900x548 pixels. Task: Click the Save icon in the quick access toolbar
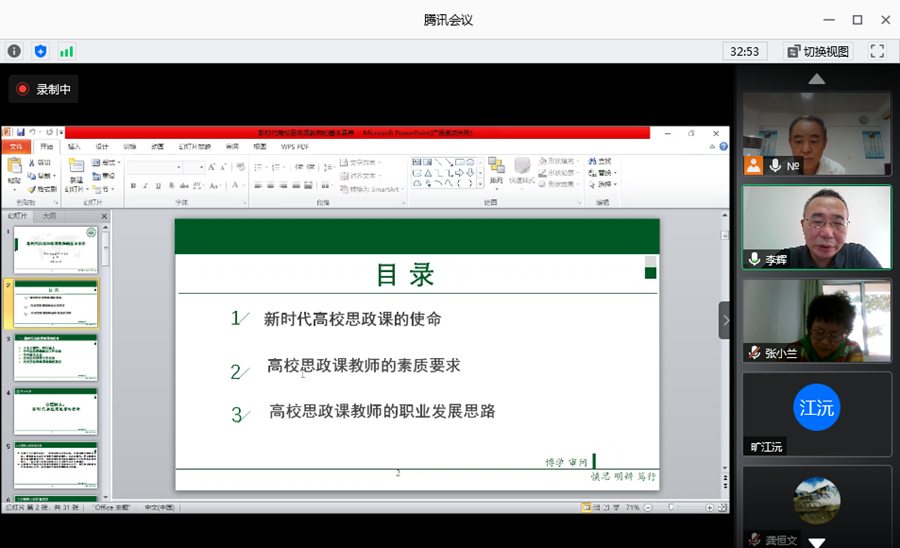[20, 132]
